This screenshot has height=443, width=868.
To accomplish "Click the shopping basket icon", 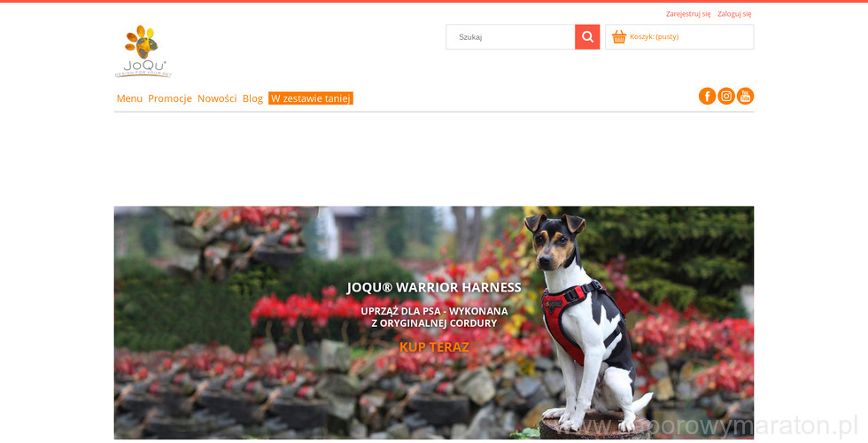I will coord(619,37).
